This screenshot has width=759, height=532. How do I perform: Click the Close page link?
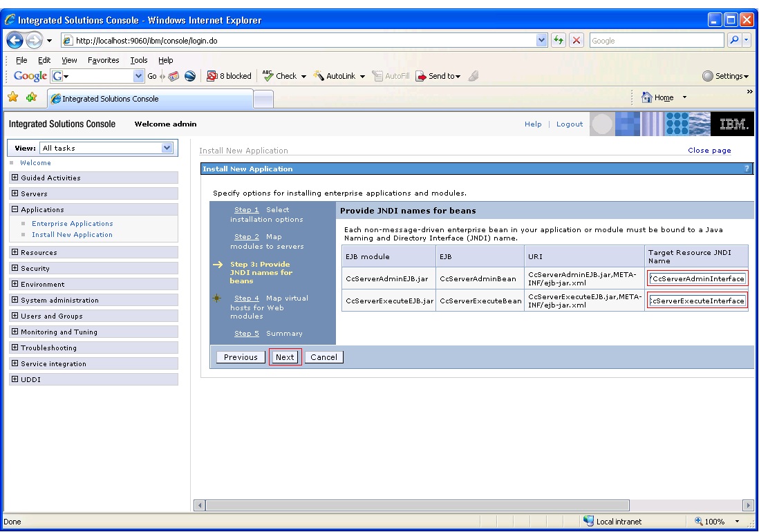point(709,151)
